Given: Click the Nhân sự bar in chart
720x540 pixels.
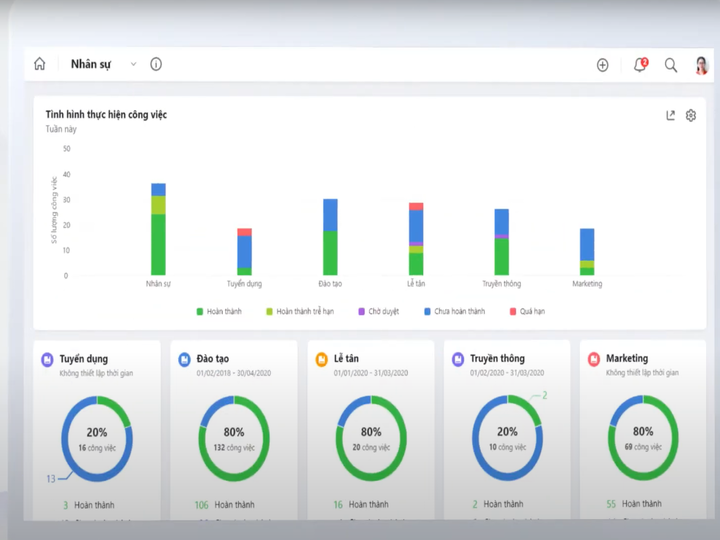Looking at the screenshot, I should [x=158, y=230].
